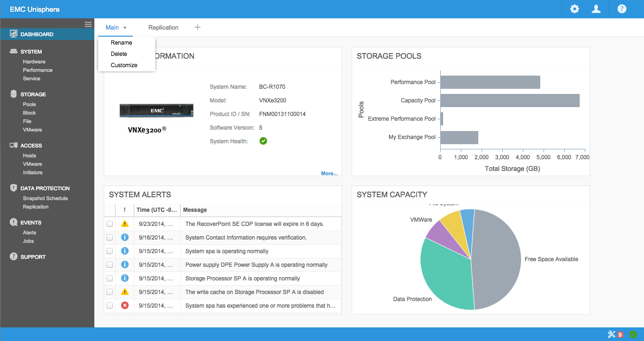The width and height of the screenshot is (644, 341).
Task: Click the VNXe3200 device image
Action: click(157, 110)
